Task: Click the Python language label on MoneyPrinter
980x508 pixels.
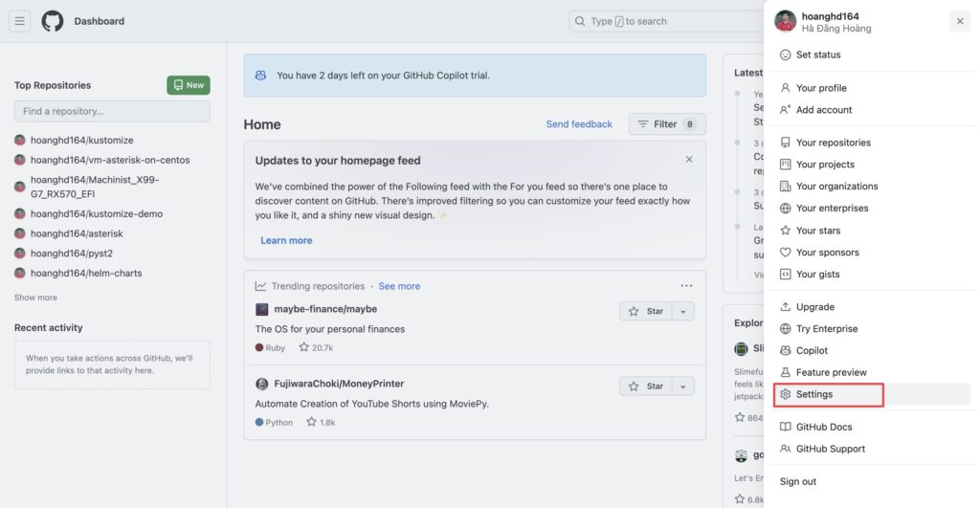Action: click(274, 423)
